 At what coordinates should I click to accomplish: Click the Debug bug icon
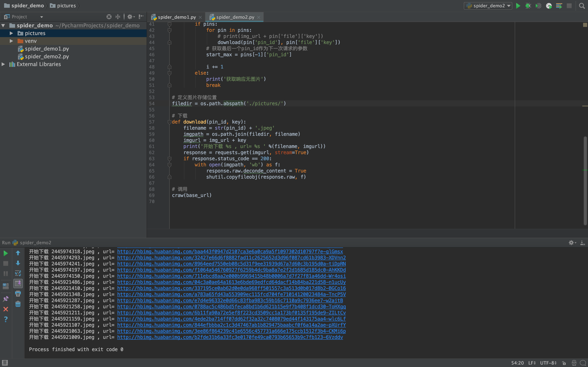(x=528, y=6)
